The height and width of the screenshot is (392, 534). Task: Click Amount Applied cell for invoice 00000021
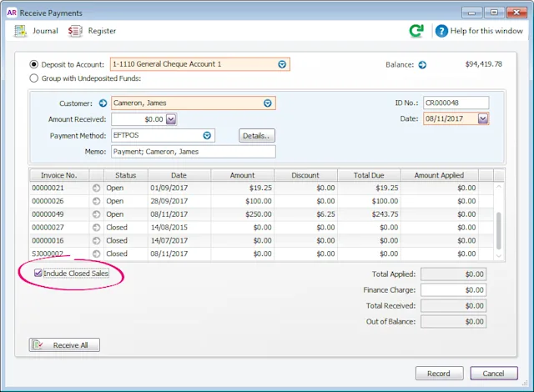(x=440, y=188)
